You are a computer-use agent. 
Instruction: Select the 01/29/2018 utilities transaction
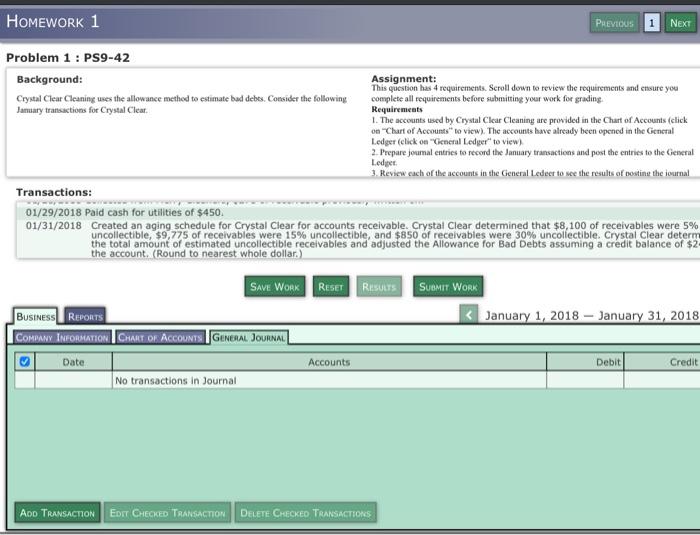click(358, 213)
